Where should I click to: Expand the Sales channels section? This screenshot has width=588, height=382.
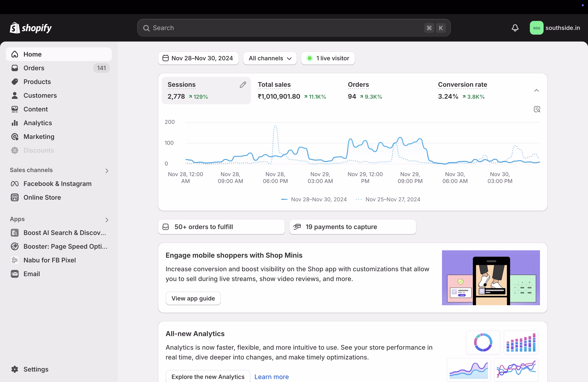tap(107, 170)
